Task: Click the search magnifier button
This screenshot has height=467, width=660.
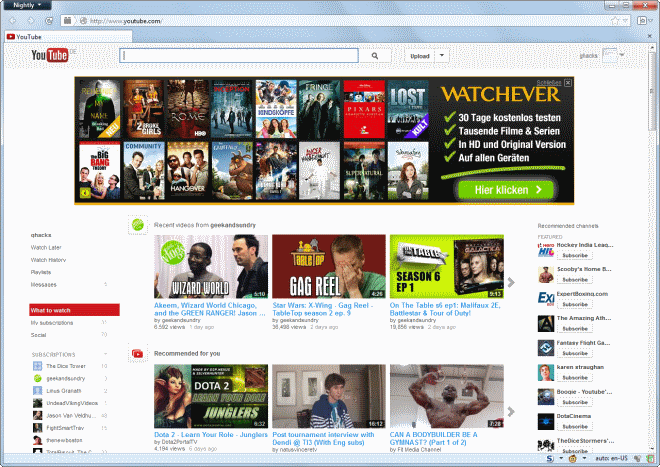Action: point(375,56)
